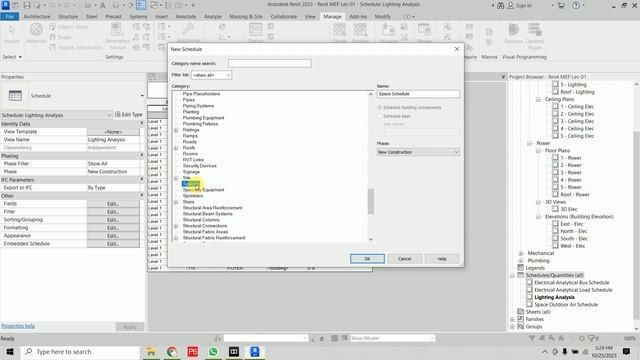640x360 pixels.
Task: Click the Name field containing Space Schedule
Action: tap(418, 94)
